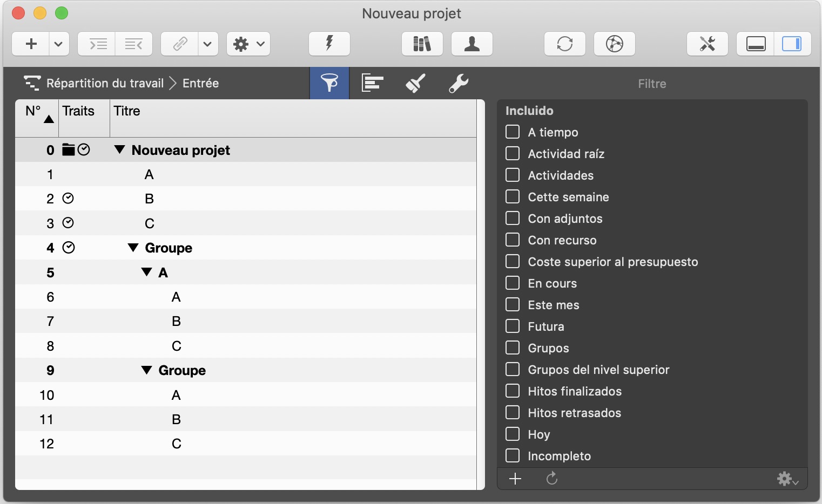
Task: Click the sync arrows toolbar button
Action: pos(564,44)
